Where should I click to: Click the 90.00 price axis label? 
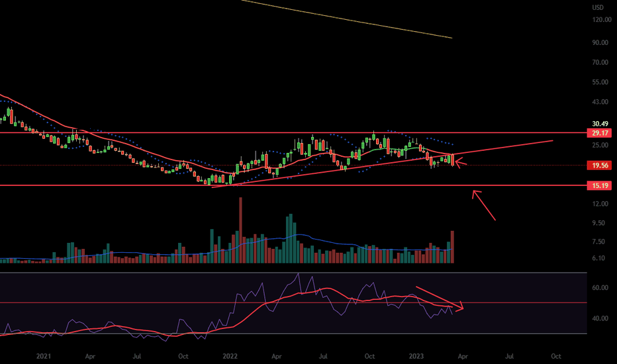600,42
